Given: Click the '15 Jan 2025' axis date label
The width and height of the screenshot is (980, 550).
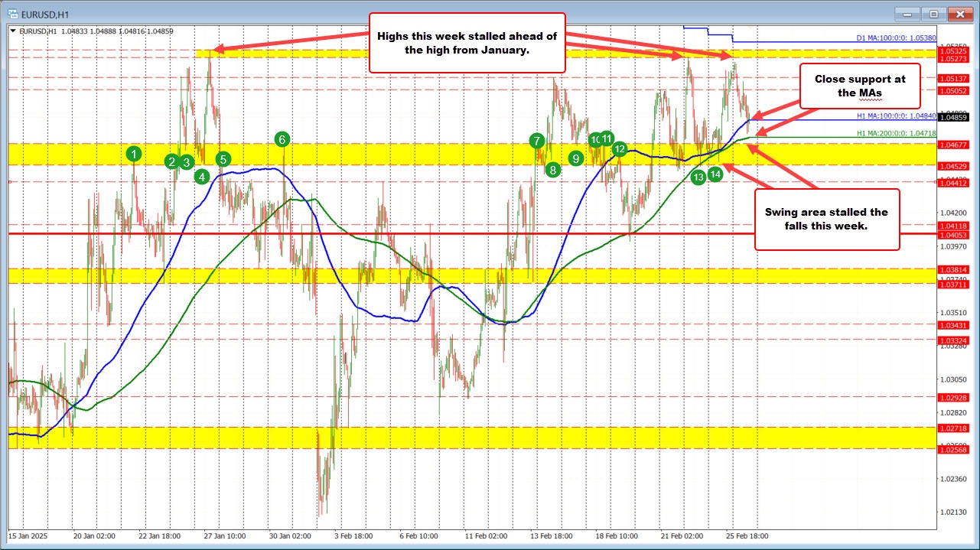Looking at the screenshot, I should 29,536.
